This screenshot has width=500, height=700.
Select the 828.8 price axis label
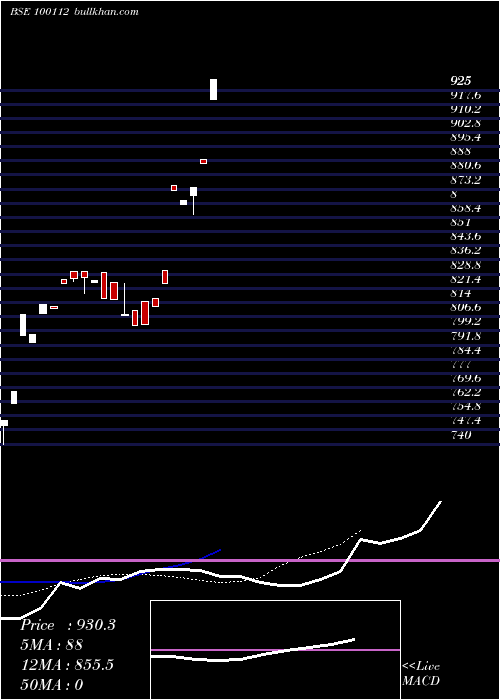point(466,265)
